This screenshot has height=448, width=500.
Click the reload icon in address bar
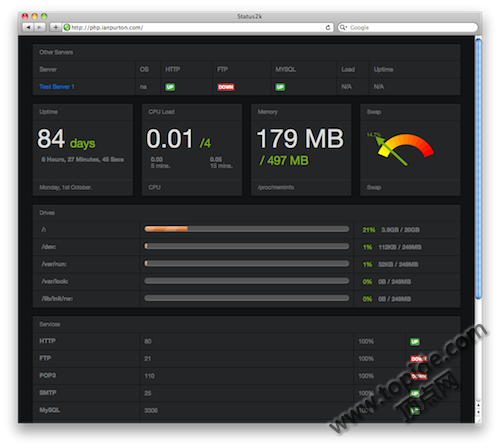(x=328, y=27)
